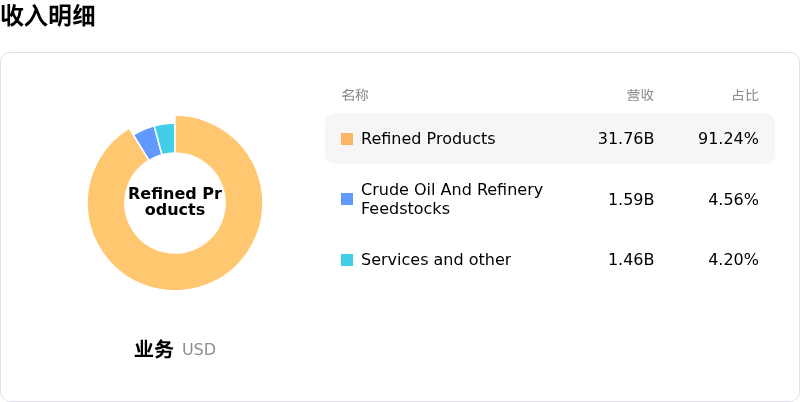Click the donut center Refined Products label
Viewport: 800px width, 402px height.
(x=175, y=202)
